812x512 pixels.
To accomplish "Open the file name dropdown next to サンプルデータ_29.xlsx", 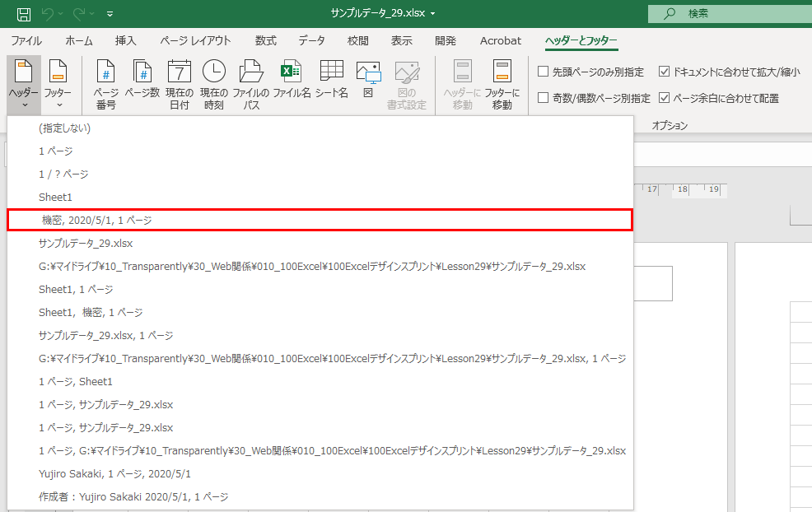I will pyautogui.click(x=433, y=13).
